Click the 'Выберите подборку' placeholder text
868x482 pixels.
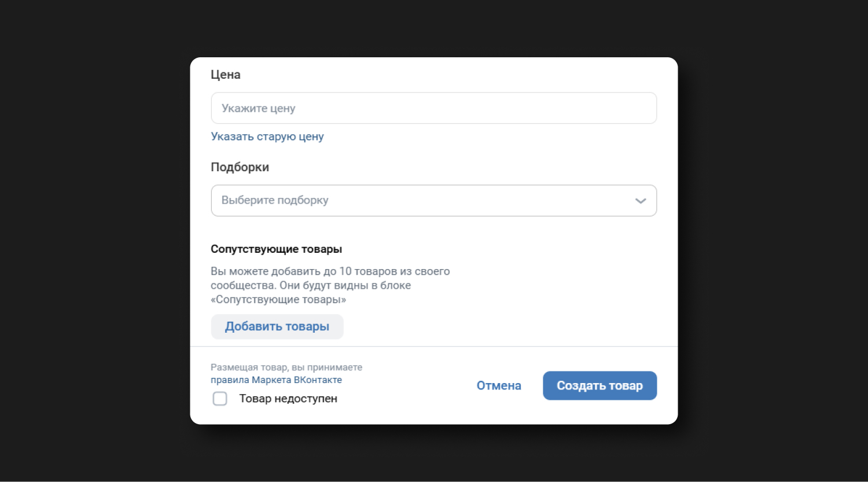[x=275, y=200]
